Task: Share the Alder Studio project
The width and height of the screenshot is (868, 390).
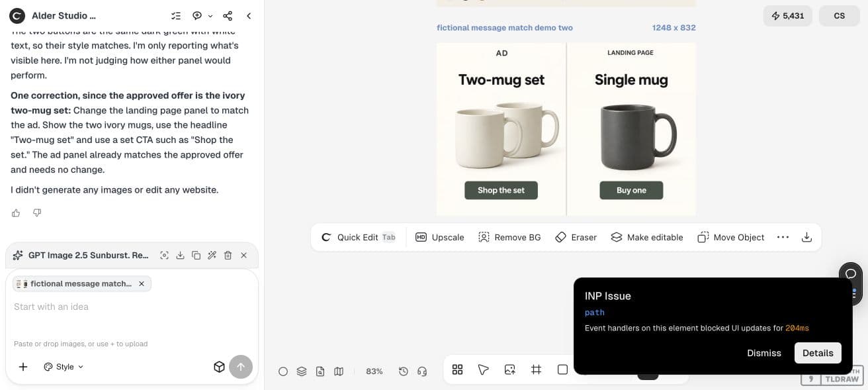Action: [228, 16]
